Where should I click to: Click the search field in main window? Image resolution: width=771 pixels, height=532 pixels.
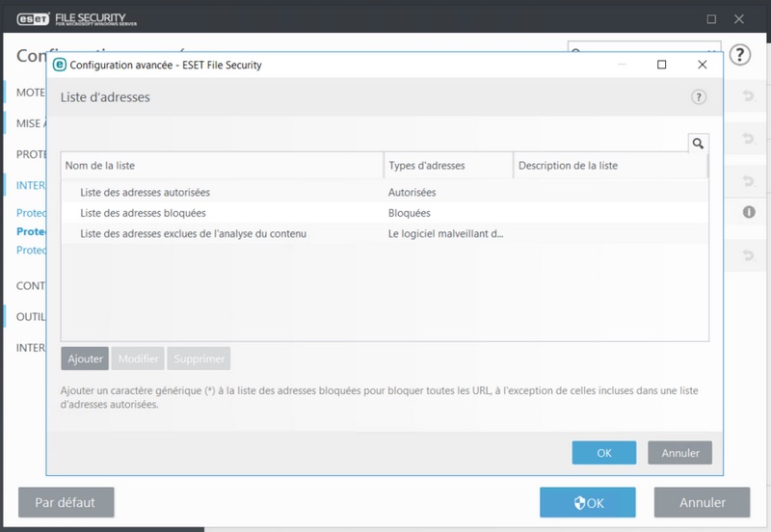[x=644, y=46]
